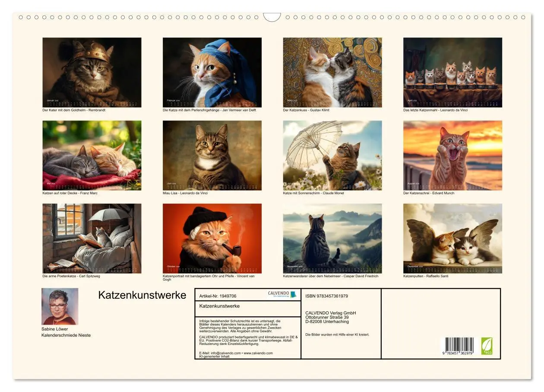Click caption 'Der Kater mit dem Goldhelm - Rembrandt'
Viewport: 544px width, 392px height.
click(74, 110)
